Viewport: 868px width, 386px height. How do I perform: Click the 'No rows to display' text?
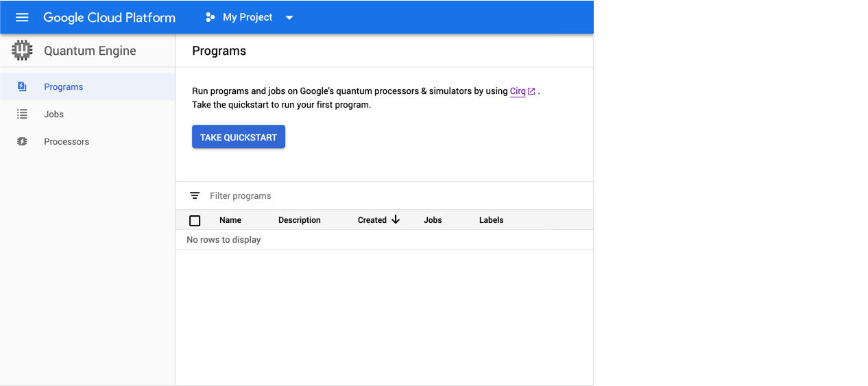224,239
